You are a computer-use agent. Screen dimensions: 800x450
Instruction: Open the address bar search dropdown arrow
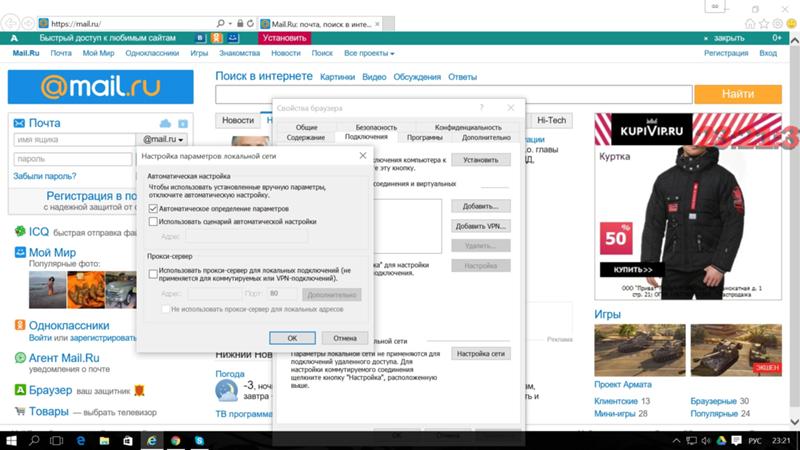pyautogui.click(x=230, y=23)
